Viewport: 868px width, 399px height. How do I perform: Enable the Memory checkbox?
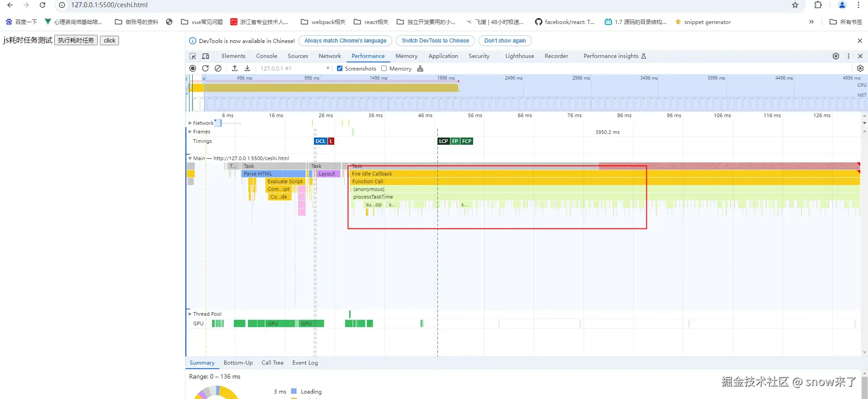pos(384,68)
